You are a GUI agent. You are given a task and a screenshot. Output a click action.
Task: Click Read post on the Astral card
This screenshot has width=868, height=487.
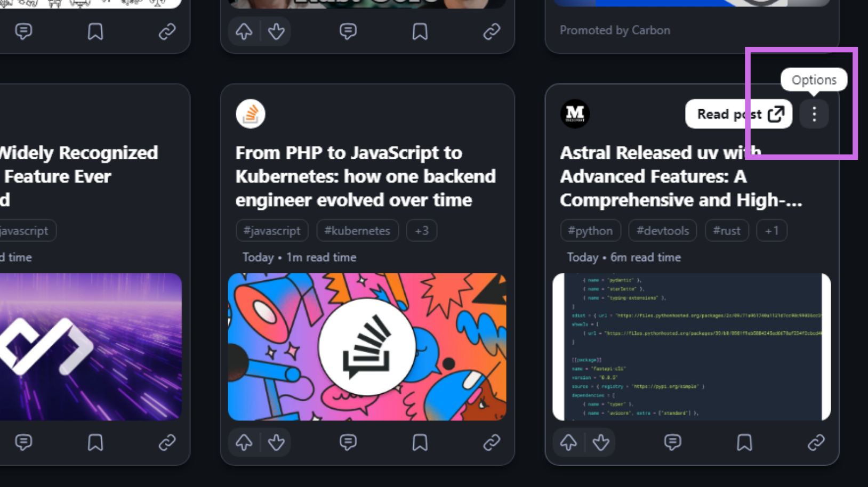[738, 114]
